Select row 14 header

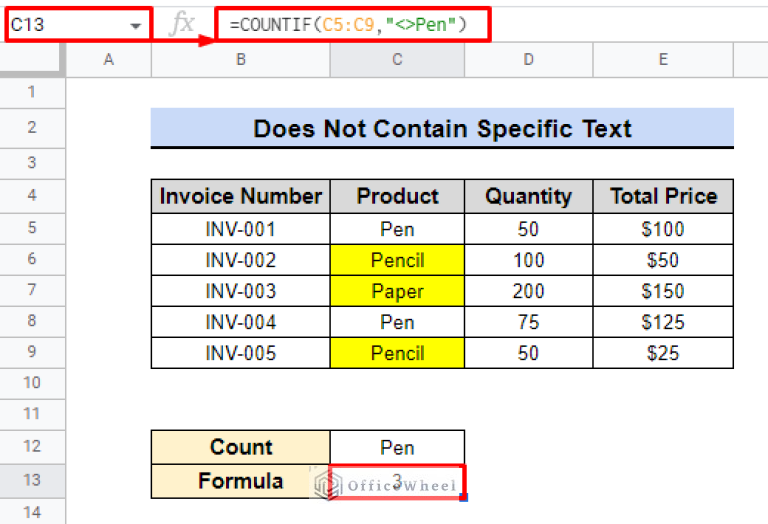click(x=32, y=512)
